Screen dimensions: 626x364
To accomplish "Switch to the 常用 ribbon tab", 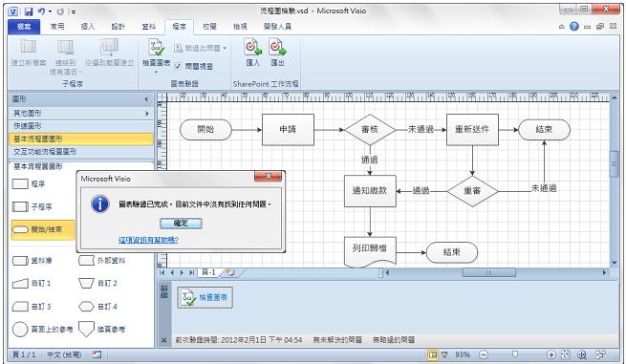I will (x=57, y=27).
